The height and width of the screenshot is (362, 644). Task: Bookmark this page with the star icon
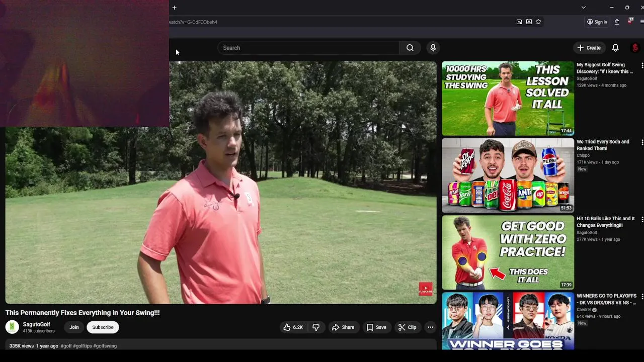pyautogui.click(x=538, y=22)
